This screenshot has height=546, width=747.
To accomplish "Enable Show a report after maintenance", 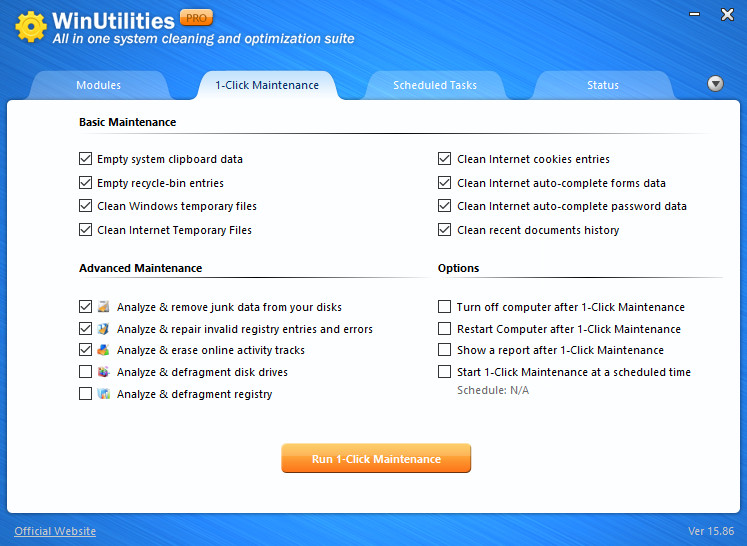I will 444,350.
